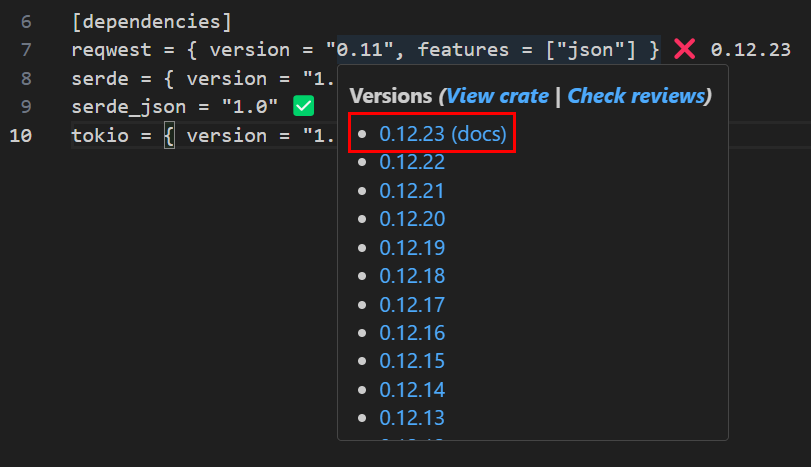
Task: Select version 0.12.18
Action: click(412, 276)
